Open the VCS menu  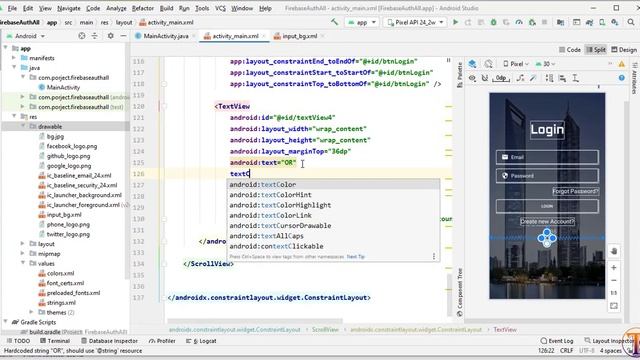(x=220, y=8)
